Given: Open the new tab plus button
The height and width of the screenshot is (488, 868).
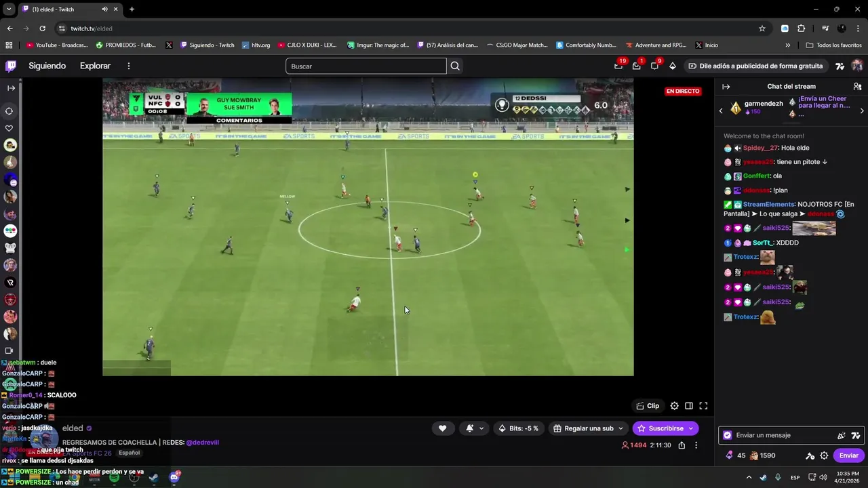Looking at the screenshot, I should pyautogui.click(x=132, y=9).
